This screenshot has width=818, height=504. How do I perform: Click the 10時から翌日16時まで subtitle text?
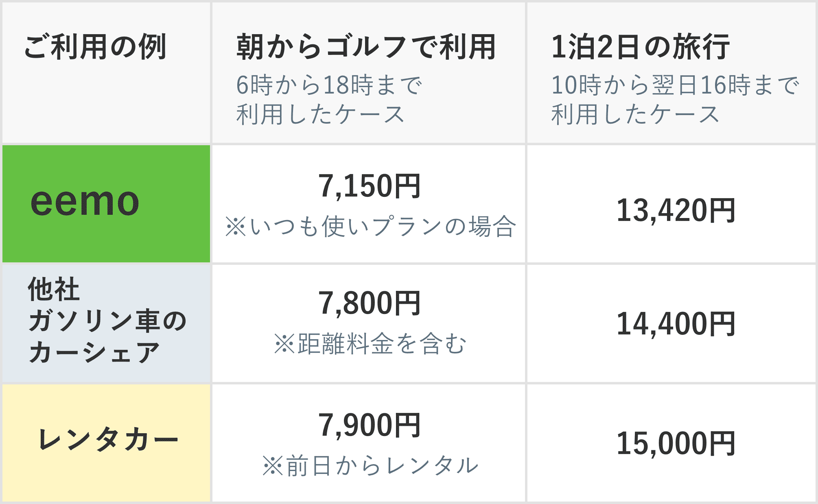pyautogui.click(x=676, y=85)
